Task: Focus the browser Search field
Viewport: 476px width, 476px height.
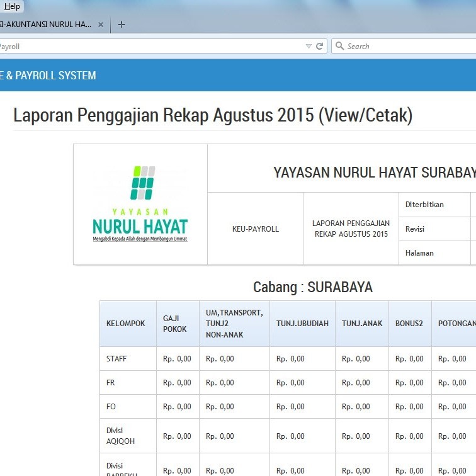Action: (404, 46)
